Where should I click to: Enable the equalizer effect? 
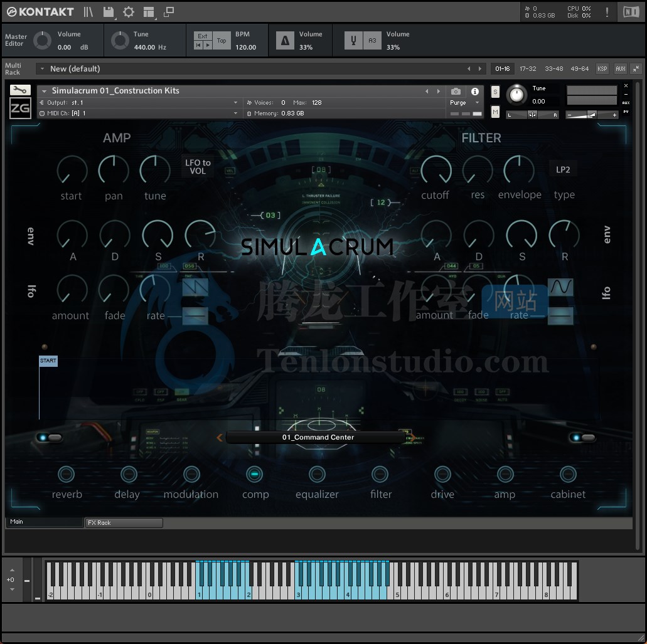point(317,474)
